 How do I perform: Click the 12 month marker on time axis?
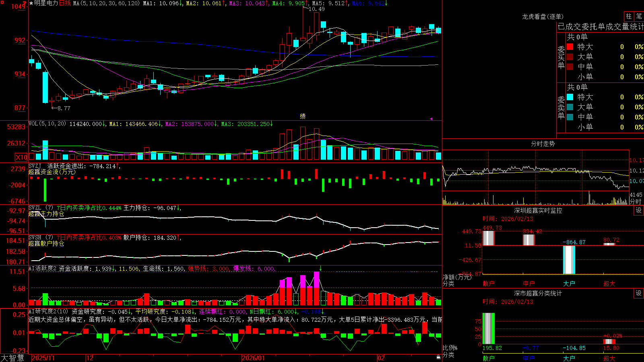click(x=90, y=358)
